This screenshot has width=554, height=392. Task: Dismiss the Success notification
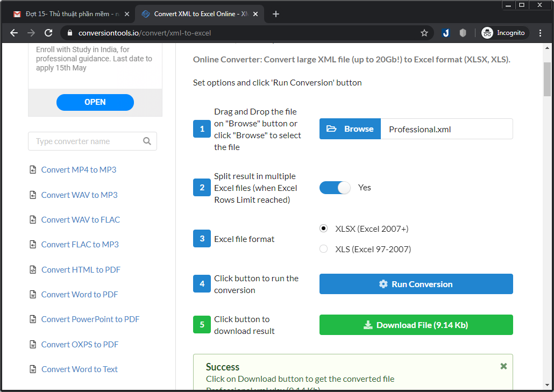click(503, 366)
